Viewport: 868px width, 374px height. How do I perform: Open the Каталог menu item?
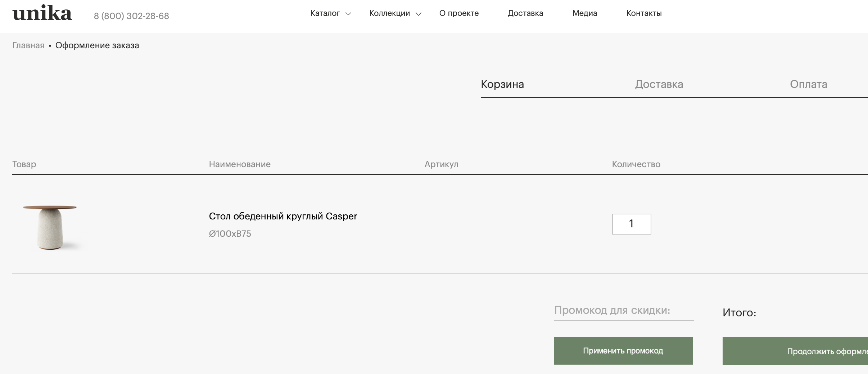(325, 13)
